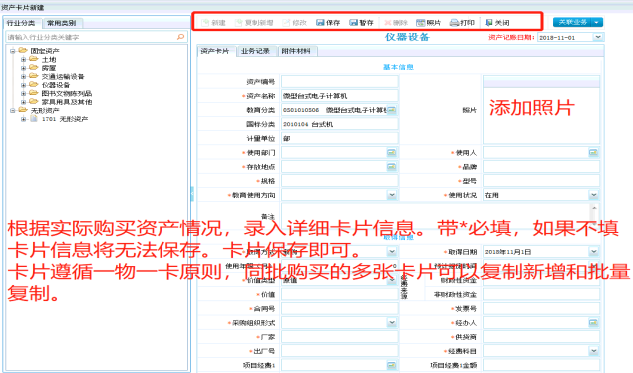
Task: Open the picker icon for 教育分类
Action: [391, 110]
